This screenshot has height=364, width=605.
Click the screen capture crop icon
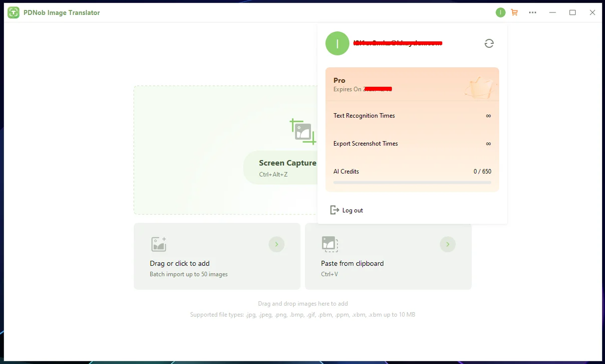303,132
